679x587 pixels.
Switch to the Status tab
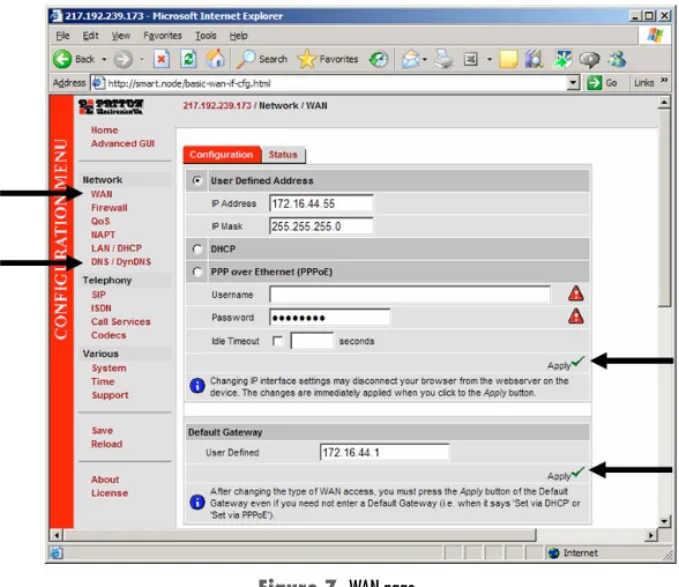pos(283,155)
